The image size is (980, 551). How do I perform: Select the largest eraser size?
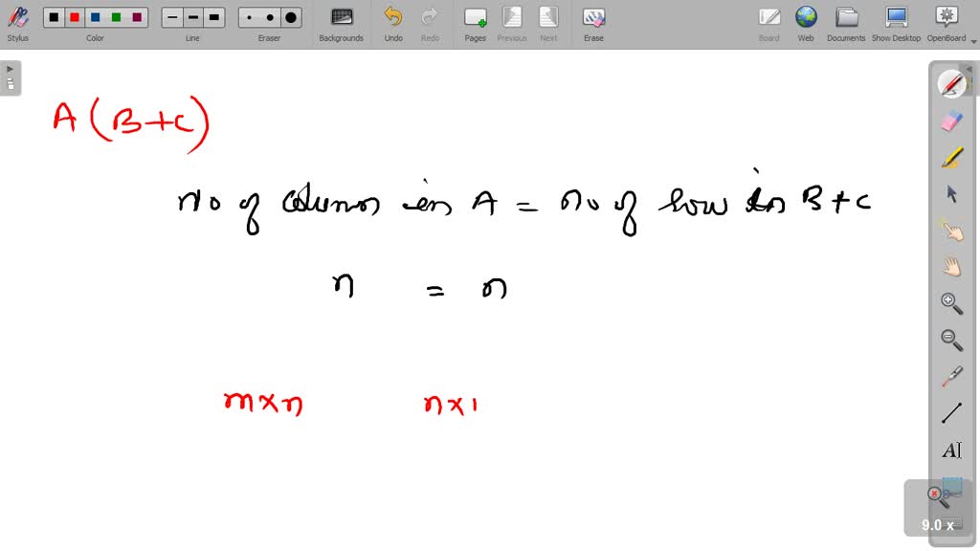pyautogui.click(x=289, y=16)
